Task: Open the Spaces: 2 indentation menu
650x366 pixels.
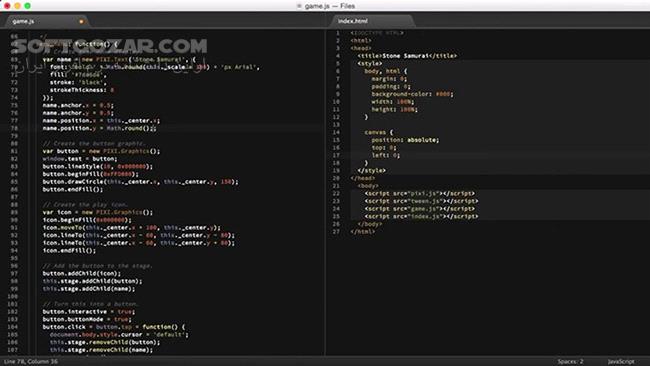Action: click(x=570, y=361)
